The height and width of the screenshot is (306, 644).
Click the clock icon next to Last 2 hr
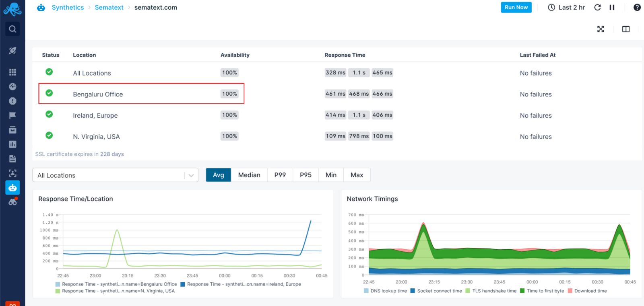[551, 7]
